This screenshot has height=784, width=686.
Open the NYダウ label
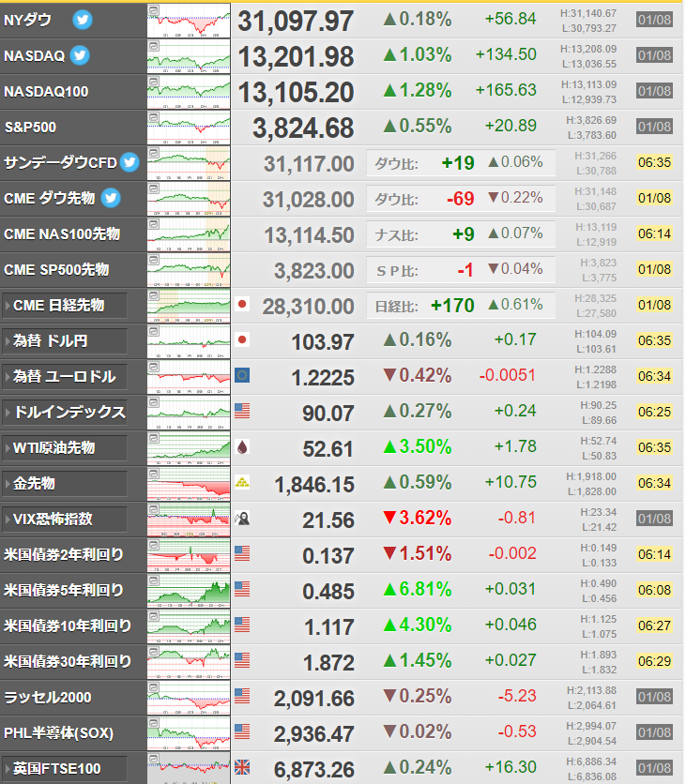tap(27, 20)
